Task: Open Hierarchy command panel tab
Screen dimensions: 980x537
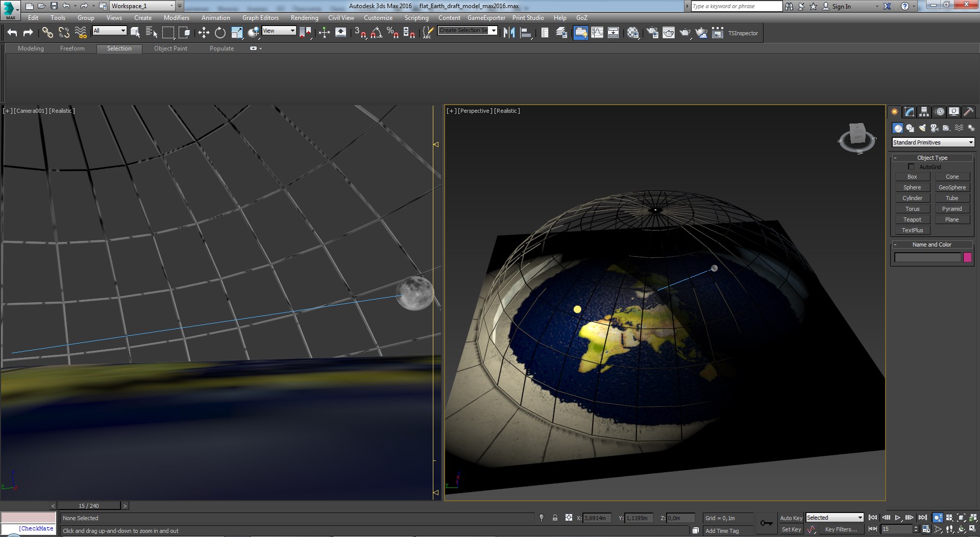Action: [924, 112]
